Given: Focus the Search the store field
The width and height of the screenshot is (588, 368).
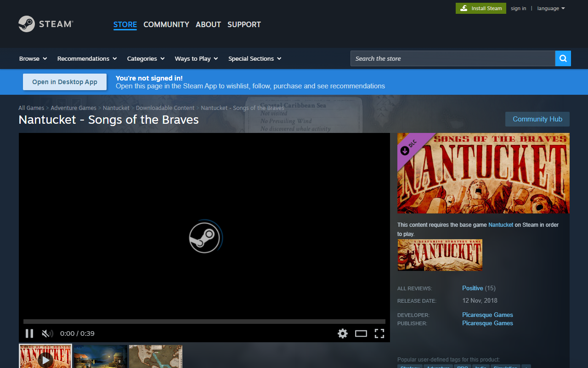Looking at the screenshot, I should [x=453, y=58].
